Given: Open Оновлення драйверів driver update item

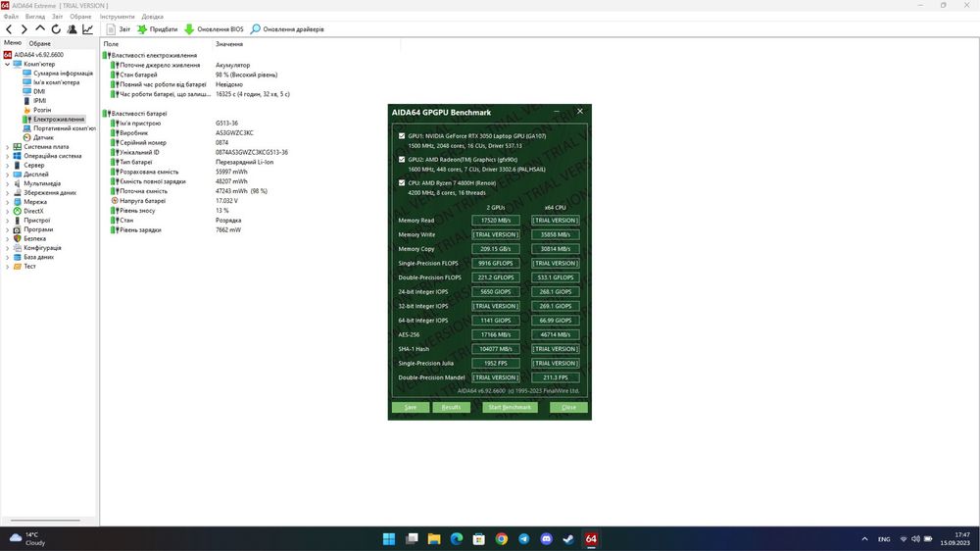Looking at the screenshot, I should [x=287, y=29].
